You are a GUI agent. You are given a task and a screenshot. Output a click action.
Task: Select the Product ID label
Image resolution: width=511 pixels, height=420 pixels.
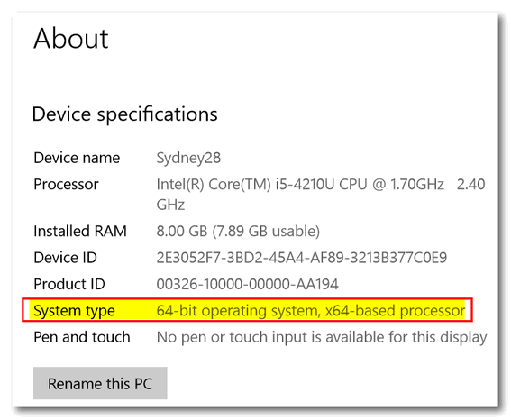tap(69, 284)
